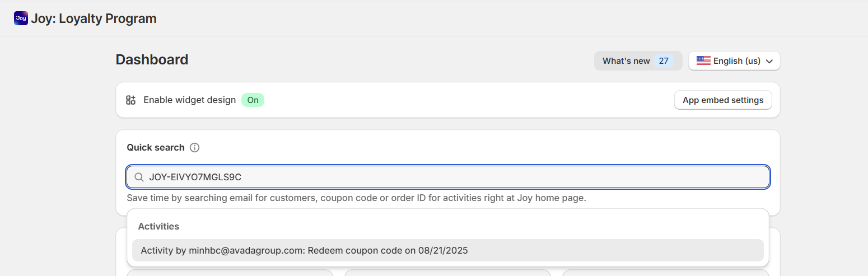Click the "Redeem coupon code on 08/21/2025" text
This screenshot has height=276, width=868.
[x=388, y=251]
